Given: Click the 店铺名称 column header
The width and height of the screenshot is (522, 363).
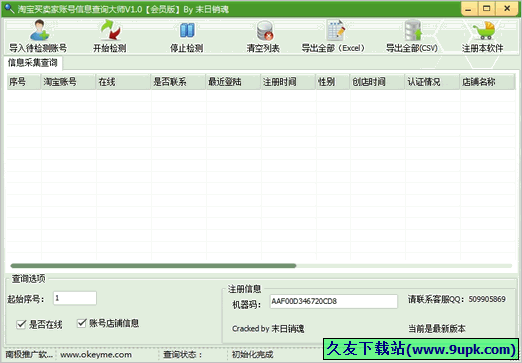Looking at the screenshot, I should pos(487,82).
